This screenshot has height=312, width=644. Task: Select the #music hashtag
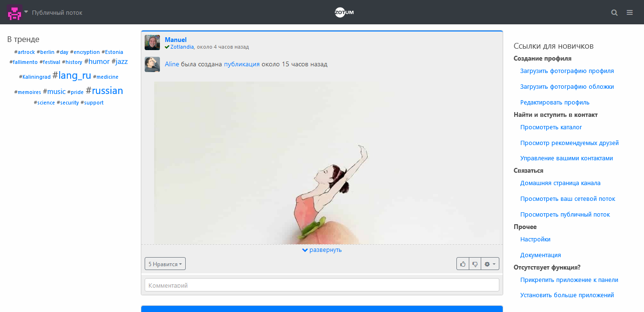[x=54, y=92]
